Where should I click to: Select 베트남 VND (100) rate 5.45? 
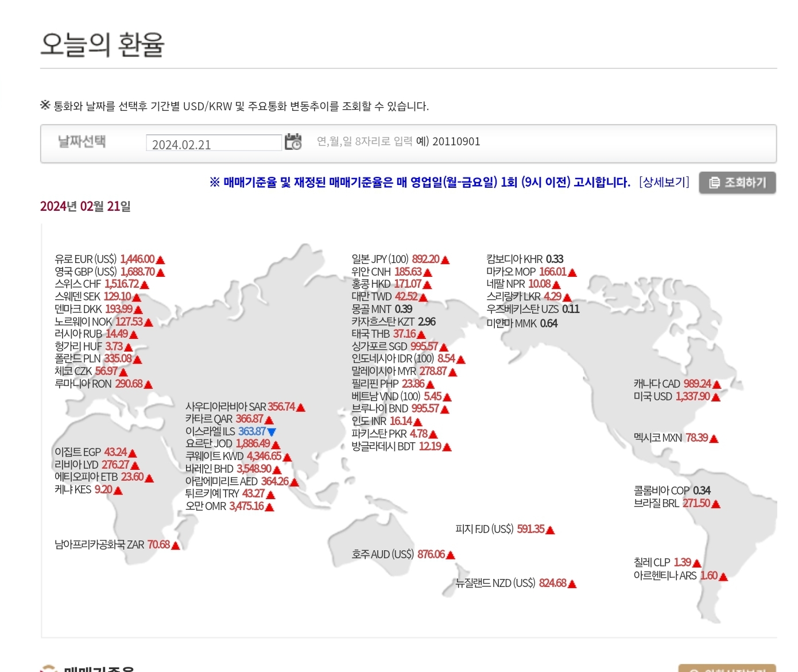point(433,397)
